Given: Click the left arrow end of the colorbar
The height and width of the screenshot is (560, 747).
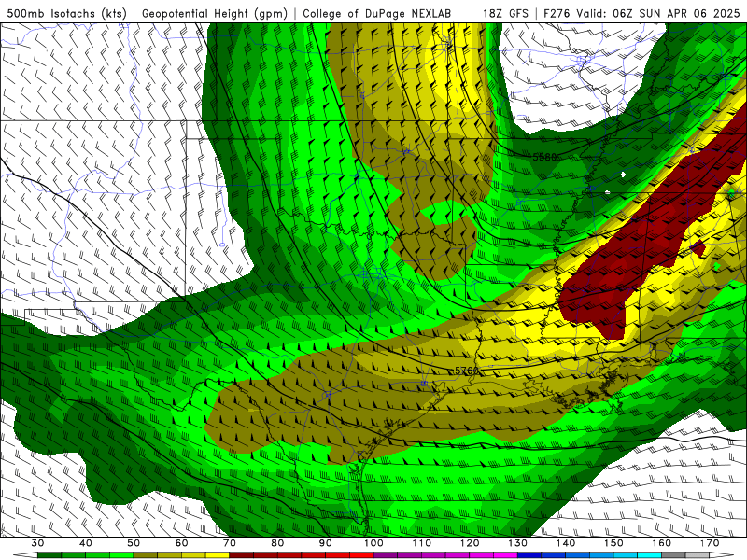Looking at the screenshot, I should pos(25,555).
